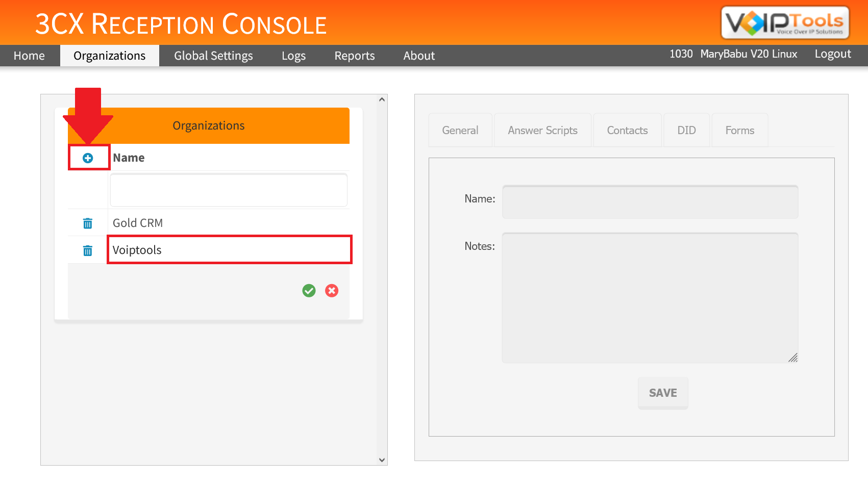Click Logout in the top bar
The width and height of the screenshot is (868, 484).
point(833,54)
